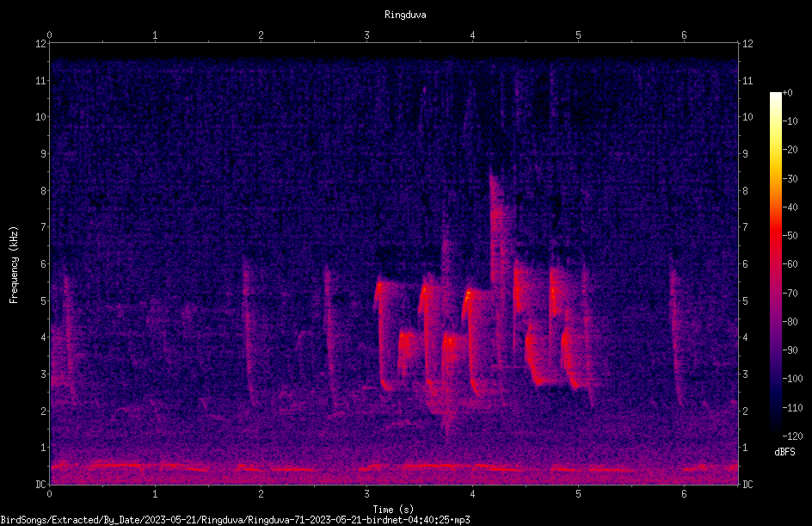Screen dimensions: 812x526
Task: Click the Time (s) axis label
Action: point(393,510)
